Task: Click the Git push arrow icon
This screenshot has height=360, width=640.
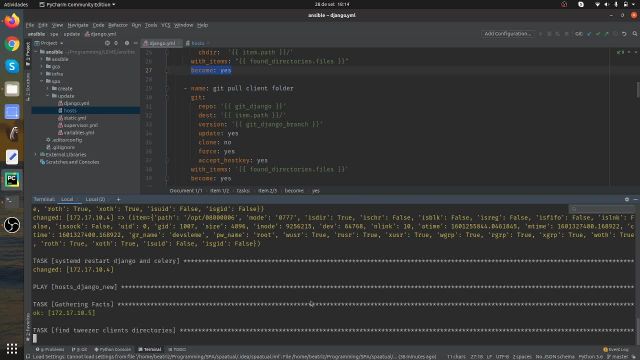Action: point(607,34)
